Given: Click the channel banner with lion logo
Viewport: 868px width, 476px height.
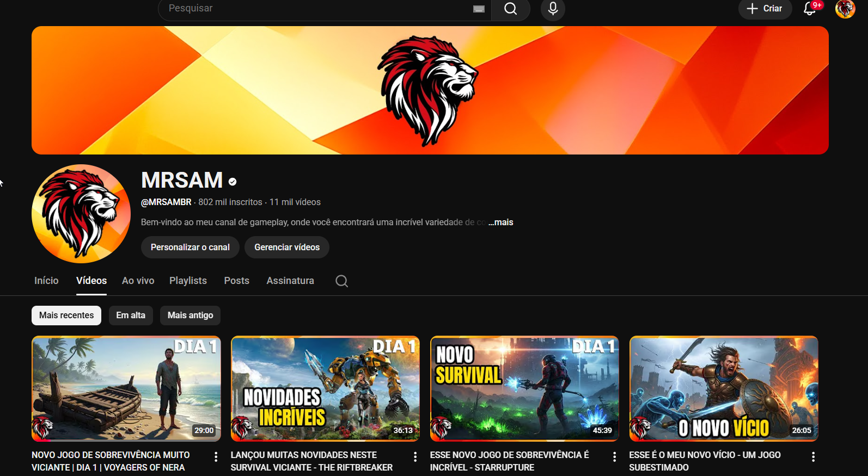Looking at the screenshot, I should (x=430, y=90).
